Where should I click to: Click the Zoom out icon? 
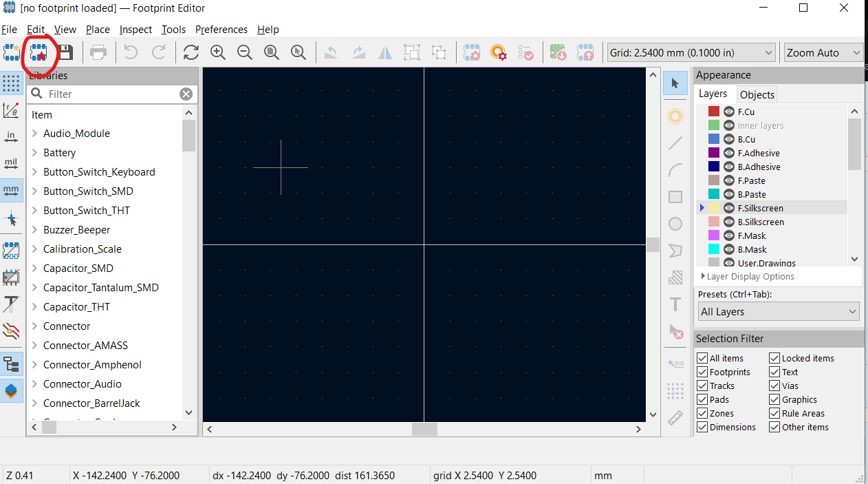click(x=245, y=52)
